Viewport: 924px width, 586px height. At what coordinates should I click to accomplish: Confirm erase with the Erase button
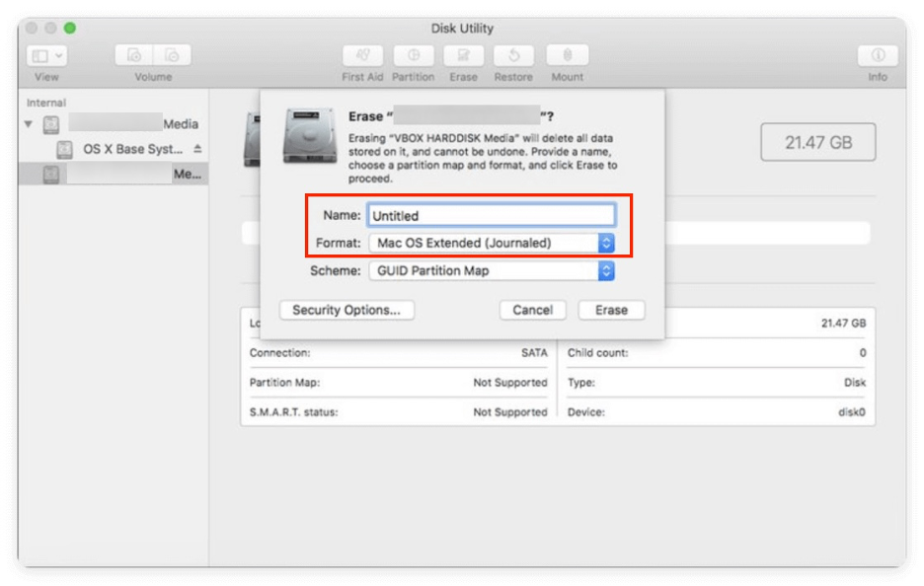(x=611, y=309)
